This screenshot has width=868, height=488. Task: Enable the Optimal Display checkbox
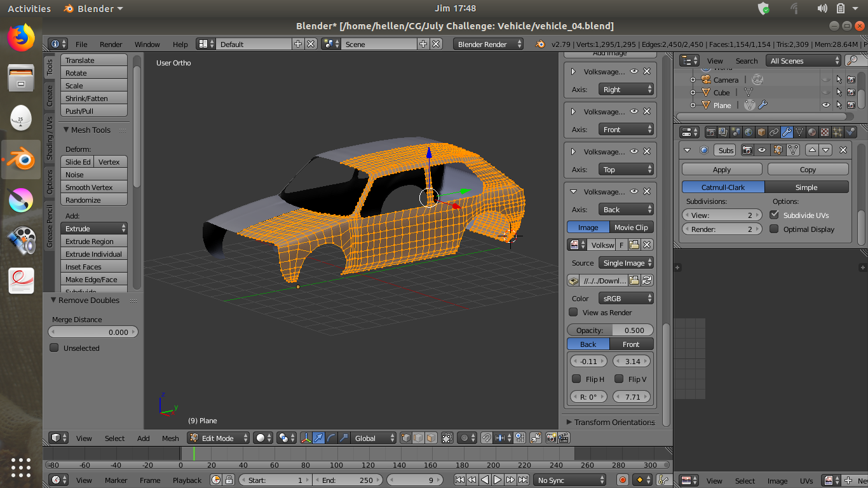click(774, 229)
